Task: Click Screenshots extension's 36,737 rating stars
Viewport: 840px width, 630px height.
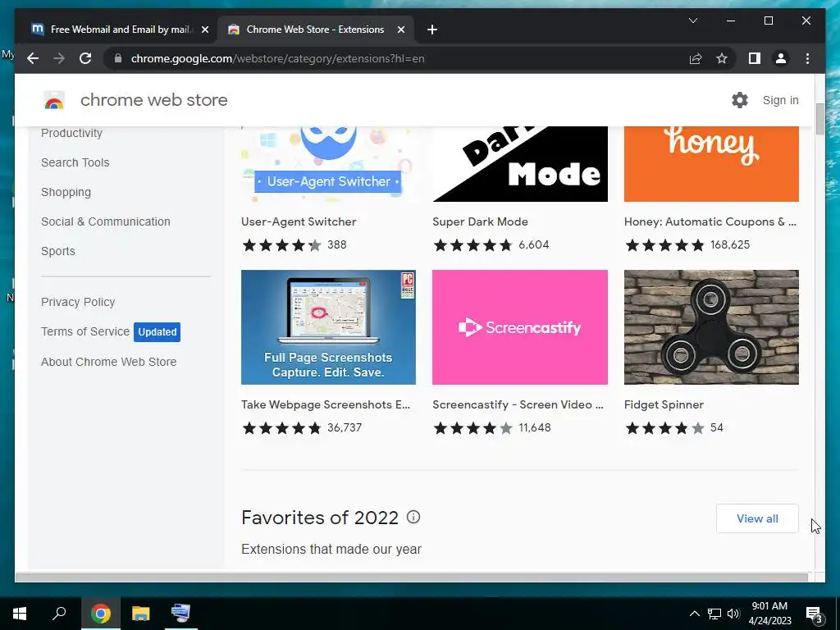Action: (282, 427)
